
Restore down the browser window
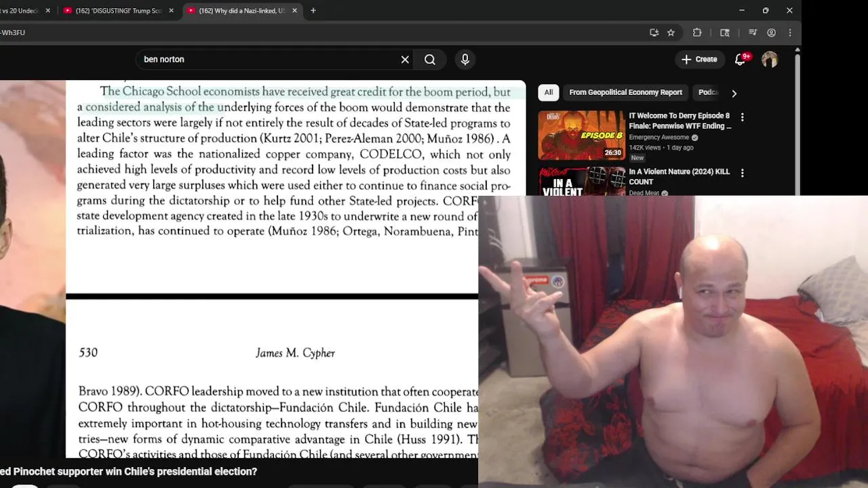766,11
